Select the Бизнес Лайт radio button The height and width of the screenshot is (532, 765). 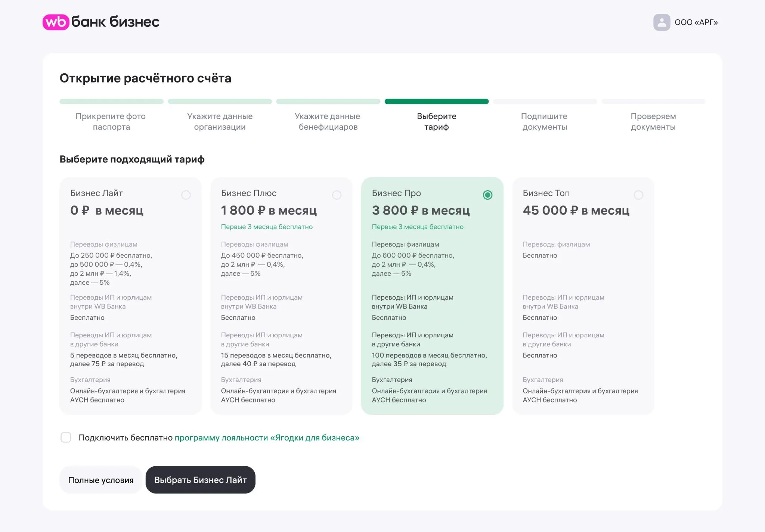(186, 195)
